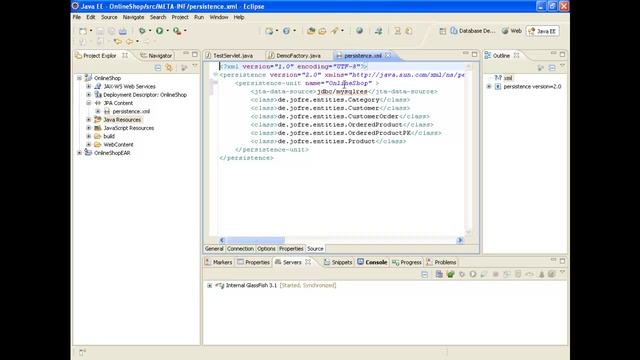Open the Connection tab of persistence editor
Viewport: 640px width, 360px height.
pos(240,249)
